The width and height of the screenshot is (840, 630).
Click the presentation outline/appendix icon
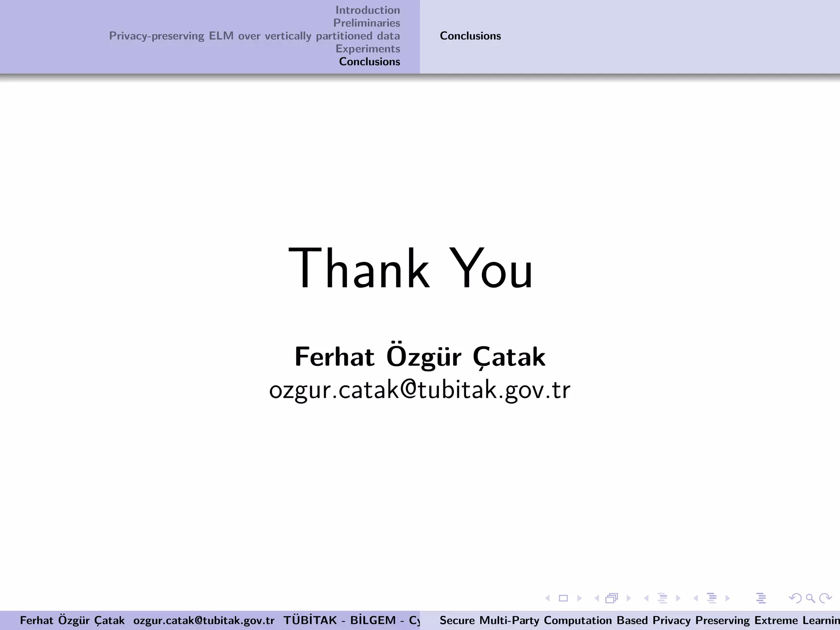pyautogui.click(x=761, y=598)
